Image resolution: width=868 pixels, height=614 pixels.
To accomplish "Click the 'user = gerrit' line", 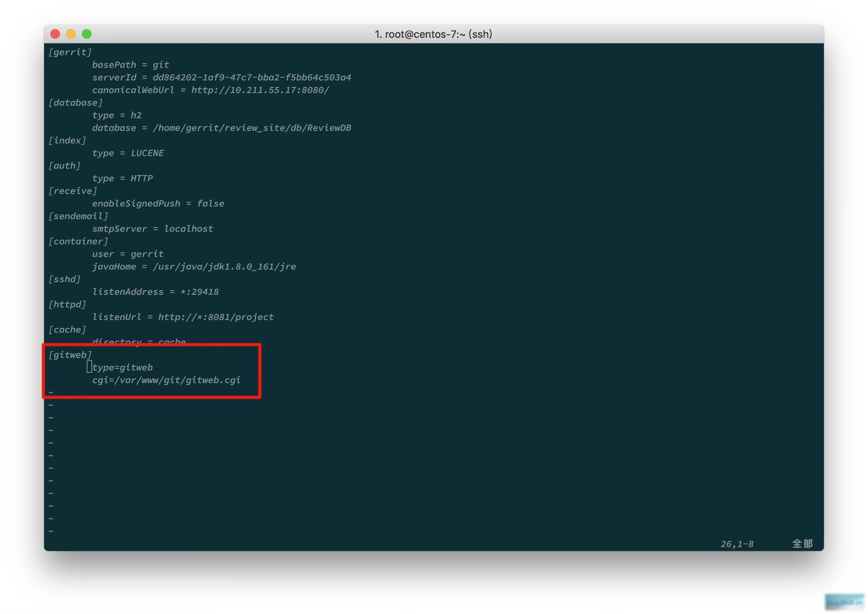I will [128, 254].
